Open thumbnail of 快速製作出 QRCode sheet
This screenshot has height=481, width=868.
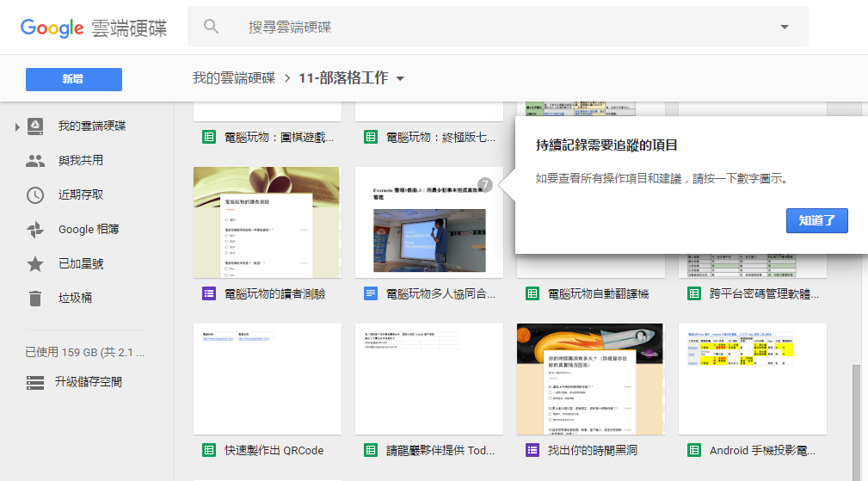click(268, 379)
